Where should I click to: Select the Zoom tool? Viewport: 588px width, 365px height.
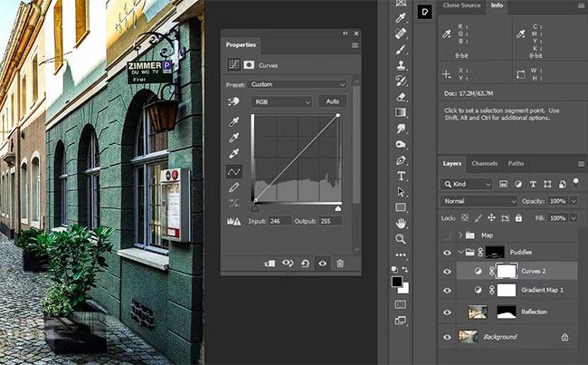401,239
